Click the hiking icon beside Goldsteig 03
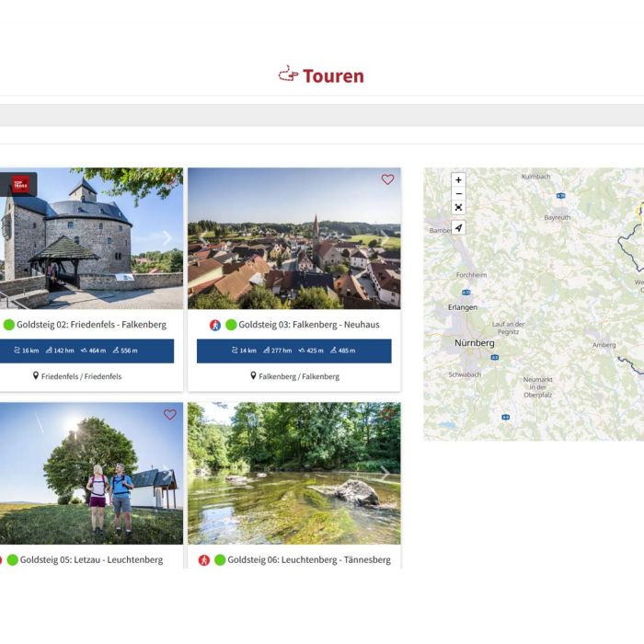 pyautogui.click(x=215, y=325)
